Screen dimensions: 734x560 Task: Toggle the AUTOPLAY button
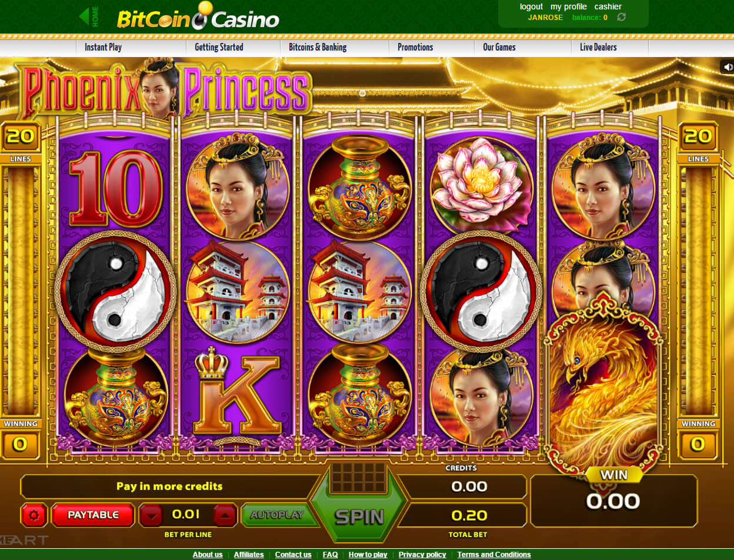click(276, 515)
